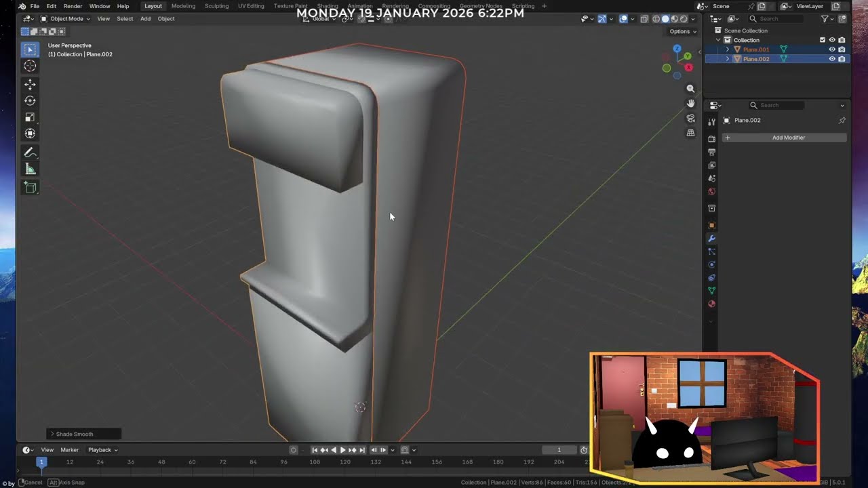Open the Render menu
The height and width of the screenshot is (488, 868).
[x=73, y=6]
